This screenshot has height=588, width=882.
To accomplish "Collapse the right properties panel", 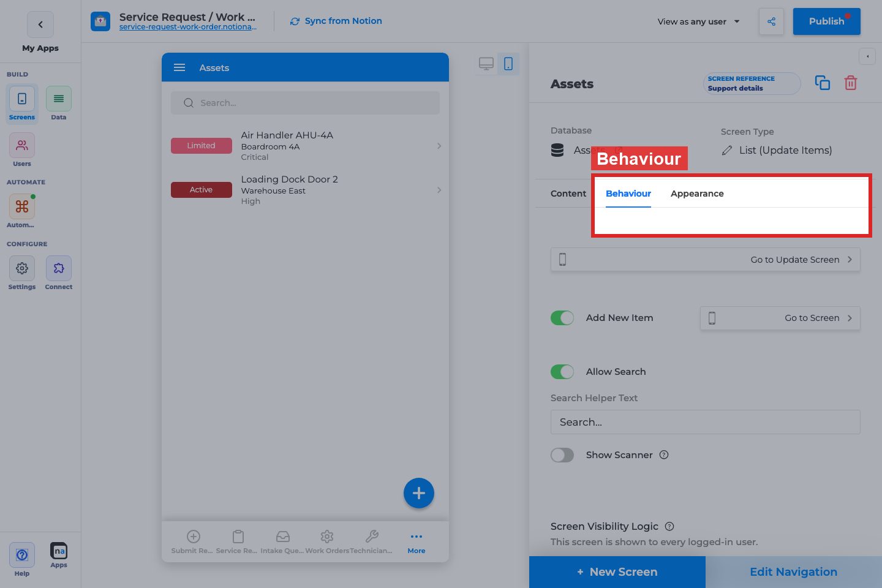I will point(867,56).
